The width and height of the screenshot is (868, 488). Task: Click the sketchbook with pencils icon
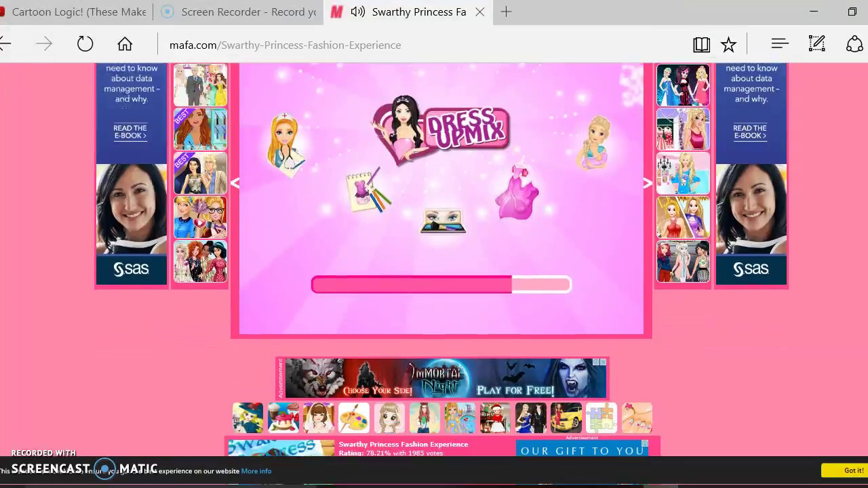tap(368, 191)
